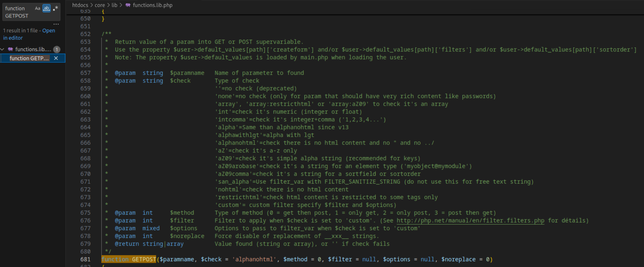Click '$noreplace' param name on line 678
The height and width of the screenshot is (267, 644).
point(187,236)
